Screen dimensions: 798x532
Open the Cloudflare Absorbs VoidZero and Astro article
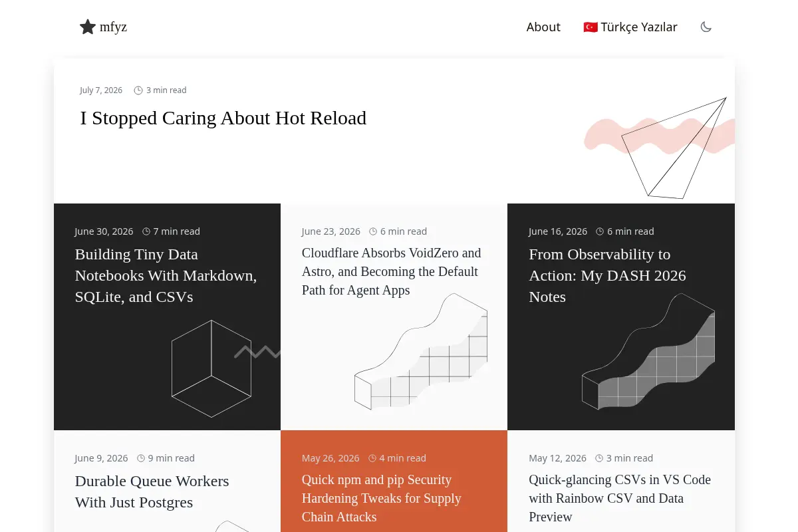[391, 271]
